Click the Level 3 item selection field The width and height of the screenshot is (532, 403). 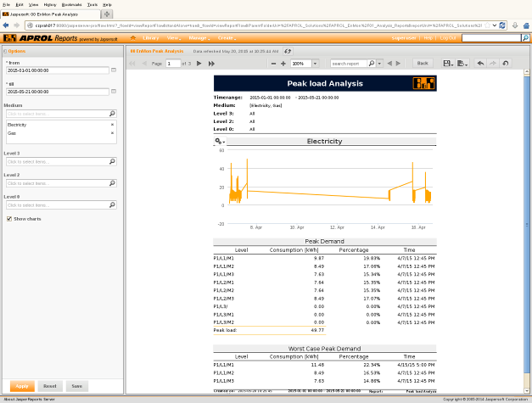pos(61,161)
